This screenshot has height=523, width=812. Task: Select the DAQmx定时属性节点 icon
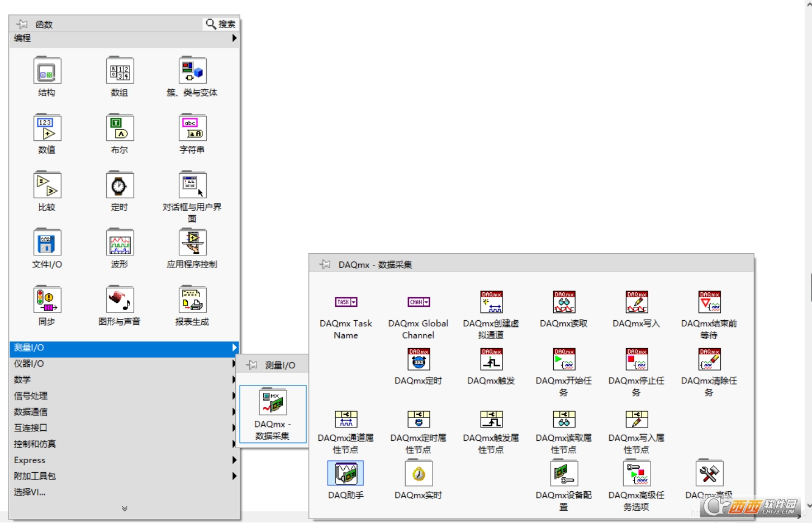click(419, 419)
